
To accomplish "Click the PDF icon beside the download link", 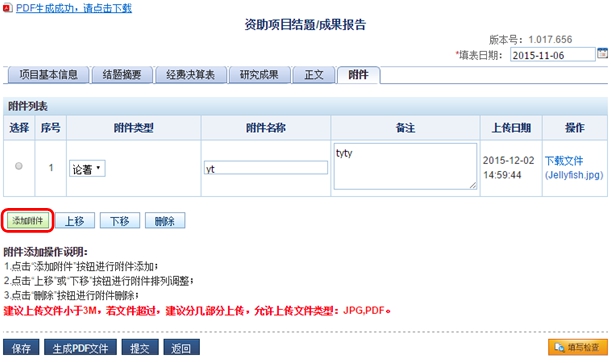I will 7,7.
